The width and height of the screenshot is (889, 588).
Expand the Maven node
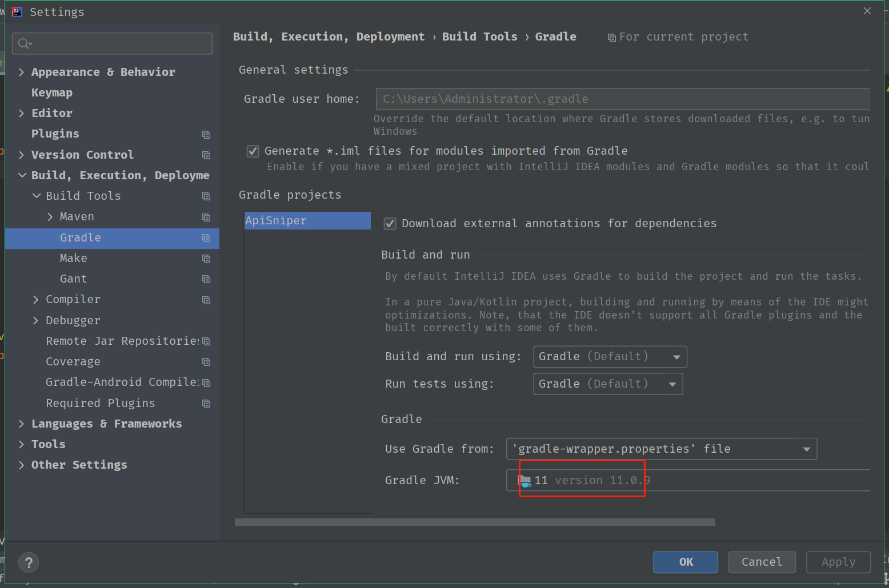tap(50, 216)
